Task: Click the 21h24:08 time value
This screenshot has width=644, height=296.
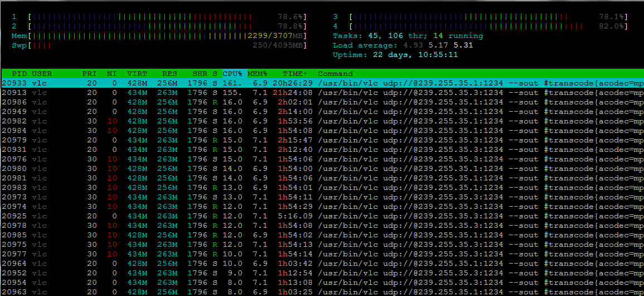Action: 292,93
